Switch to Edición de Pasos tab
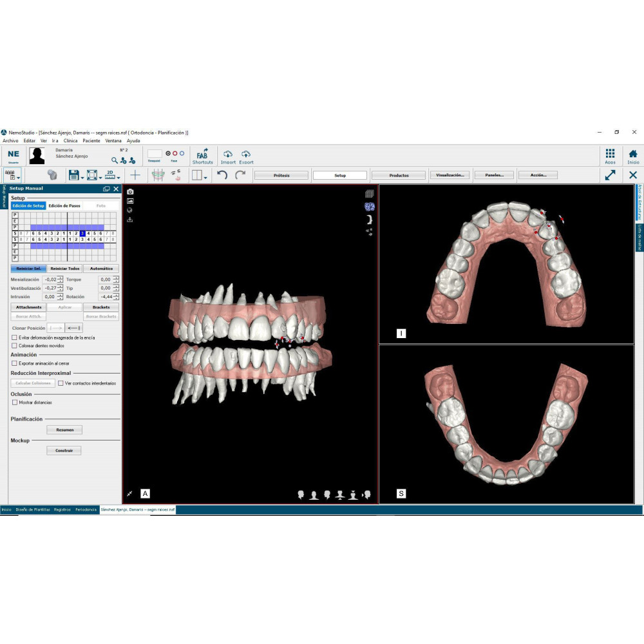This screenshot has width=644, height=644. 64,206
